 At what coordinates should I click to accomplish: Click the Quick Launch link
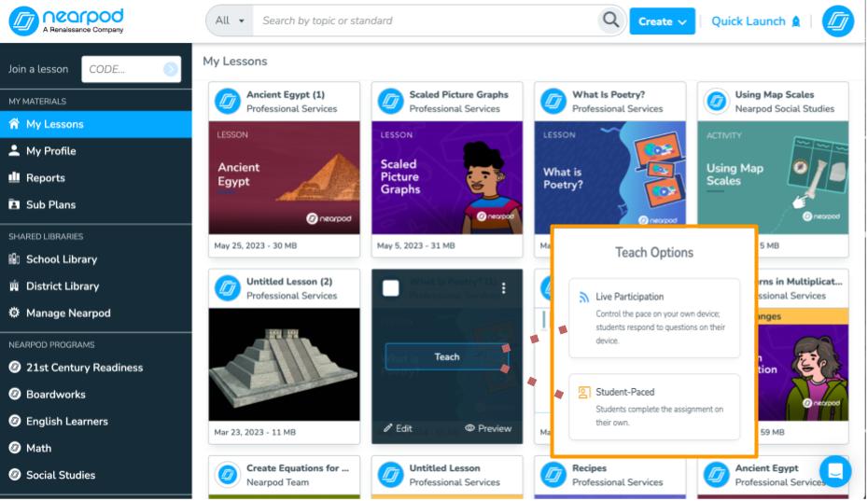(748, 21)
